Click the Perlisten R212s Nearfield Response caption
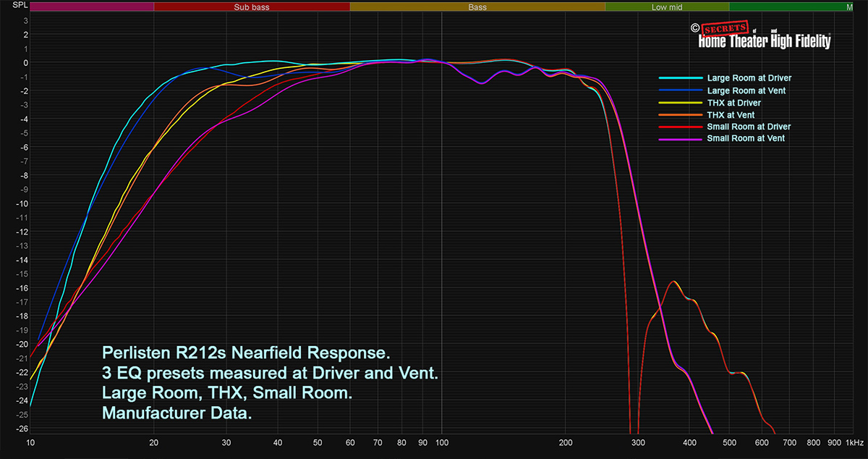Screen dimensions: 868x459 pos(245,354)
